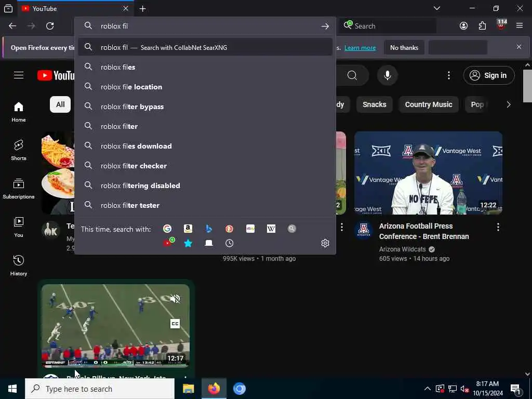Viewport: 532px width, 399px height.
Task: Open the Firefox View tab list icon
Action: coord(8,8)
